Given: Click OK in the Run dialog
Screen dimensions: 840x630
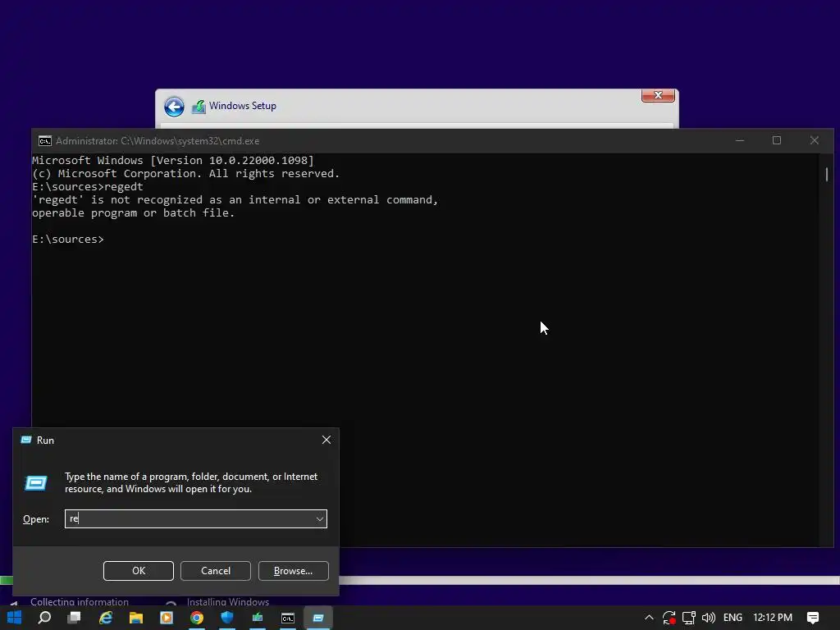Looking at the screenshot, I should coord(138,571).
